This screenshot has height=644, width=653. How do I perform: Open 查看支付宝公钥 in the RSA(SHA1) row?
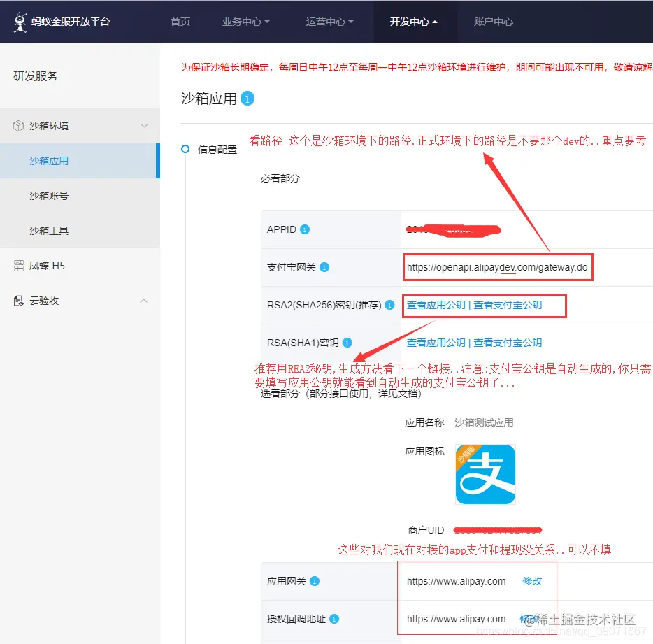[x=508, y=343]
